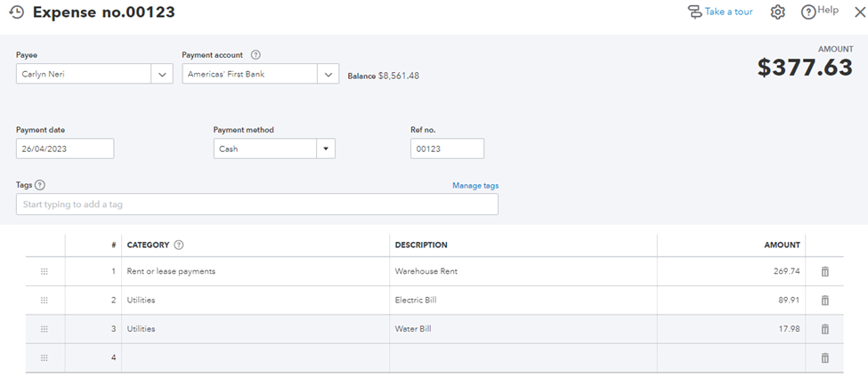Delete the Warehouse Rent line
The height and width of the screenshot is (377, 868).
coord(824,271)
